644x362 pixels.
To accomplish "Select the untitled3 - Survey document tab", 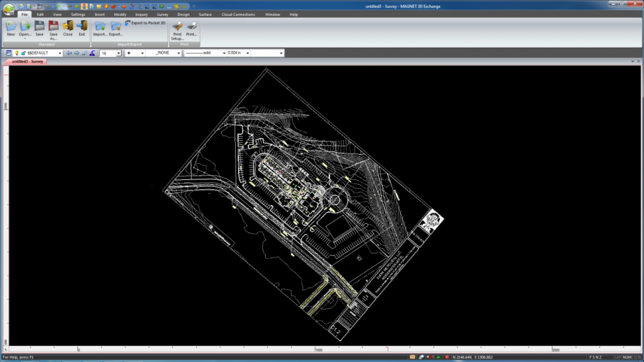I will (x=27, y=61).
